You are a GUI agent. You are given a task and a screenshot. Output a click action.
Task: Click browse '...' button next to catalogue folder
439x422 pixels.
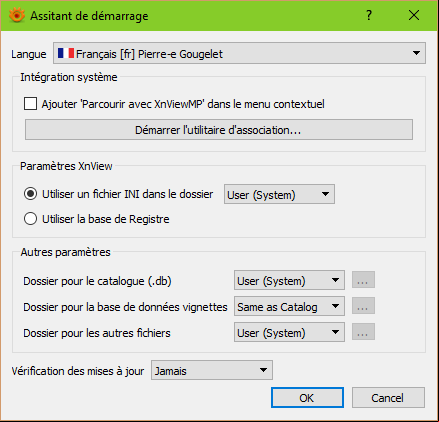coord(363,280)
